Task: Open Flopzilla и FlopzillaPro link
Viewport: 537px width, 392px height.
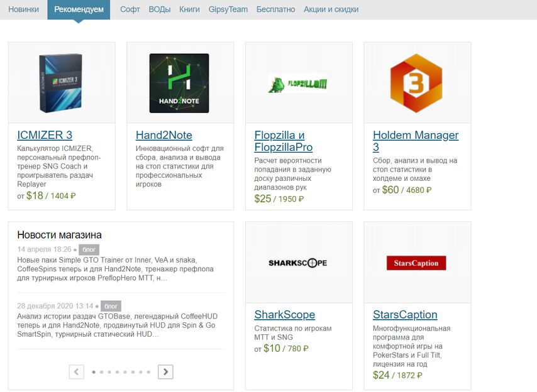Action: click(283, 141)
